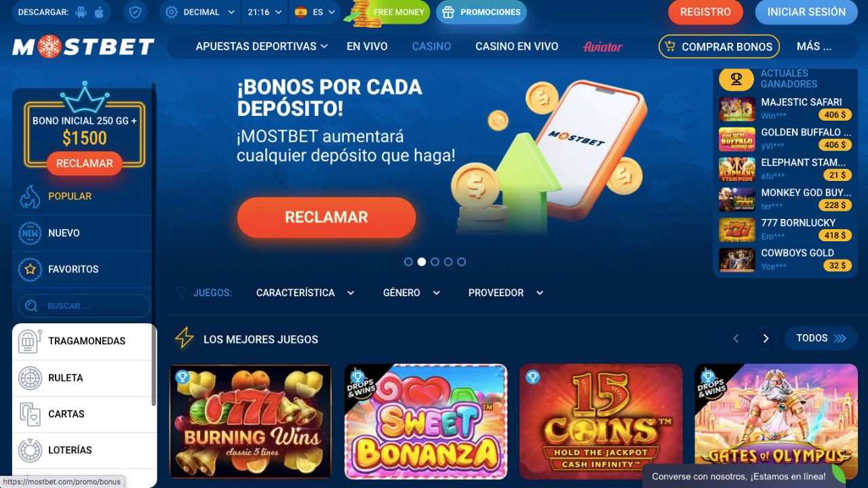The image size is (868, 488).
Task: Claim the initial bonus with small Reclamar button
Action: point(85,163)
